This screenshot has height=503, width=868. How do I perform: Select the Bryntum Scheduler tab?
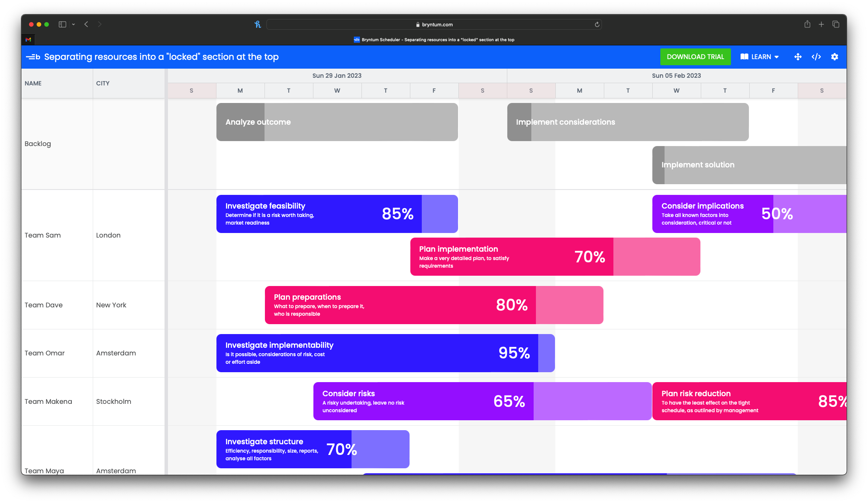click(434, 40)
